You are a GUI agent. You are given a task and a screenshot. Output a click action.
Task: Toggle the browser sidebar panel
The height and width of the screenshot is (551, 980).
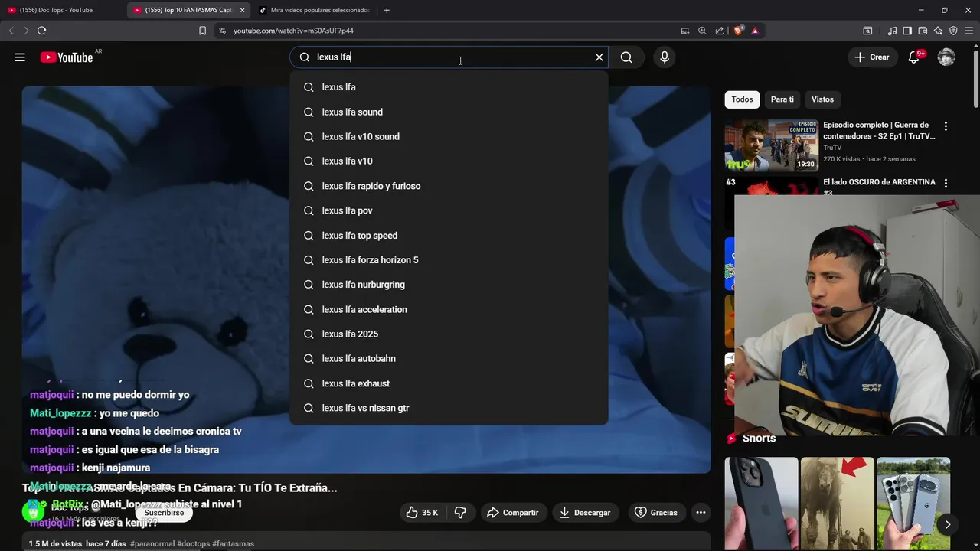(907, 31)
